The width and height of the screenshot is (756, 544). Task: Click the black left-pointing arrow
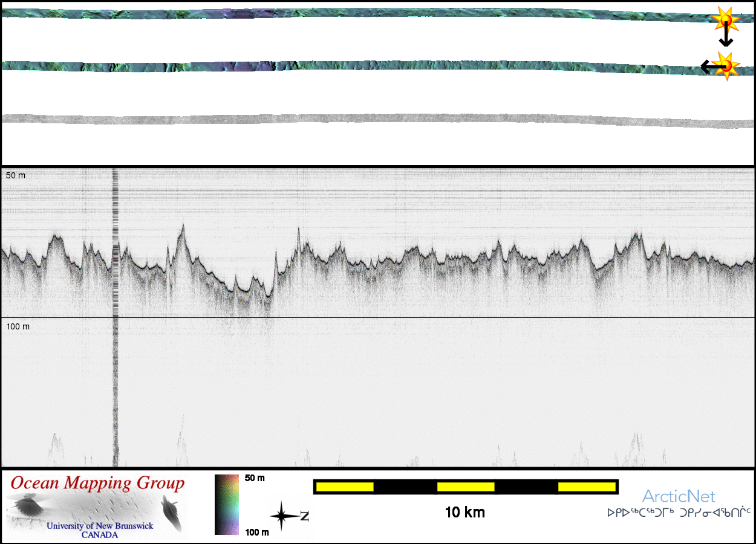[x=707, y=66]
